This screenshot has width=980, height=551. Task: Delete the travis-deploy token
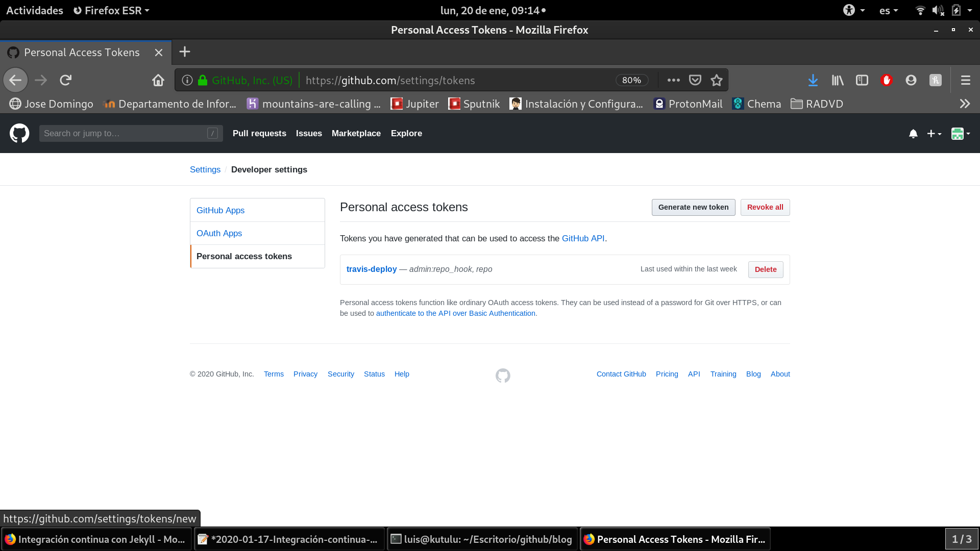tap(765, 269)
